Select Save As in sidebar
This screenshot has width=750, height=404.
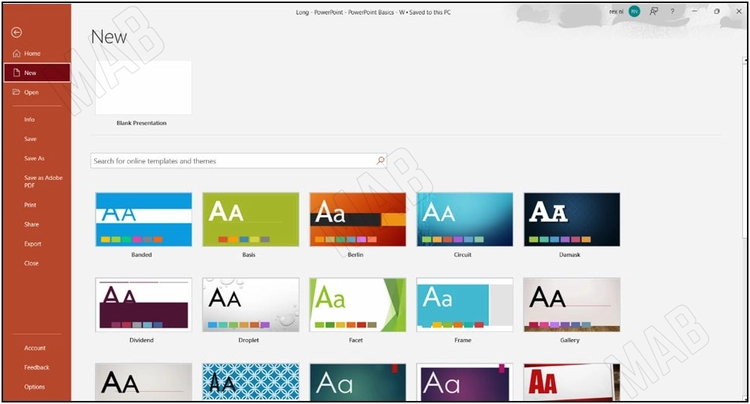pos(34,158)
